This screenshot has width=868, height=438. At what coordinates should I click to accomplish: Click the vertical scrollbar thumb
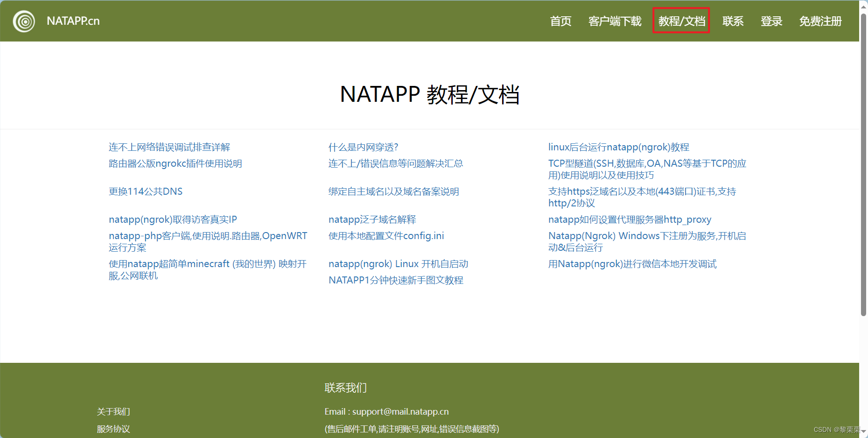[x=863, y=165]
